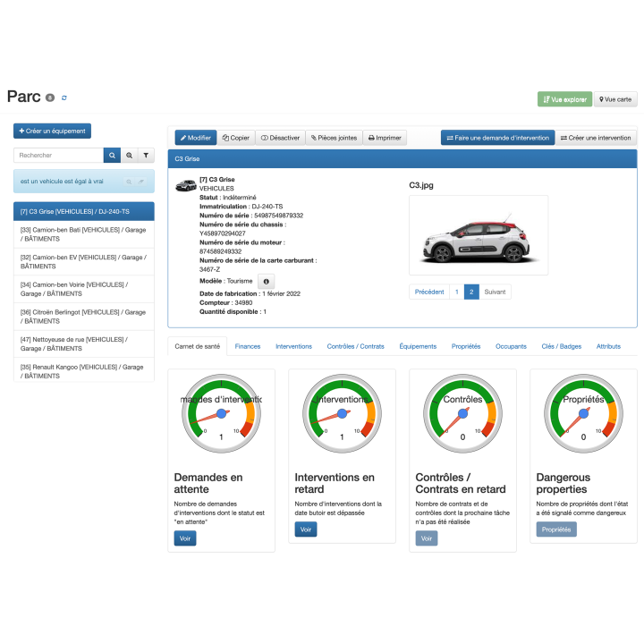Open the Carnet de santé tab
The image size is (644, 644).
click(198, 347)
